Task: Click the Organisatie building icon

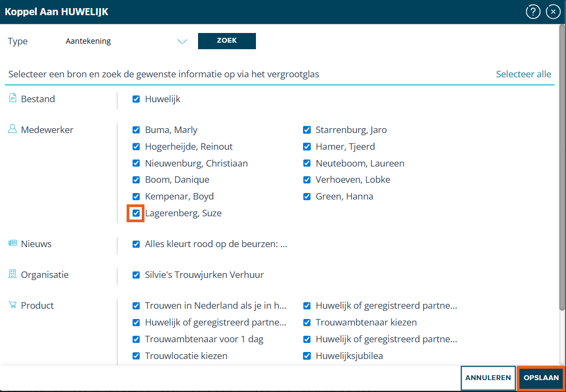Action: [x=13, y=274]
